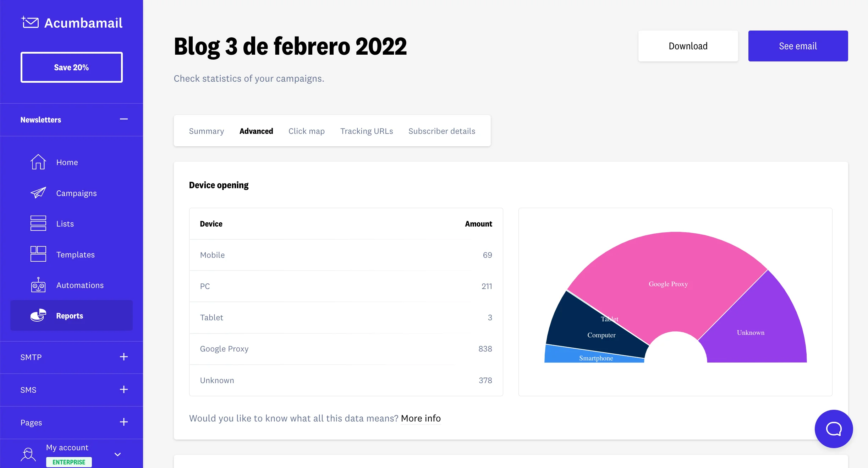
Task: Expand the SMTP section
Action: pos(123,357)
